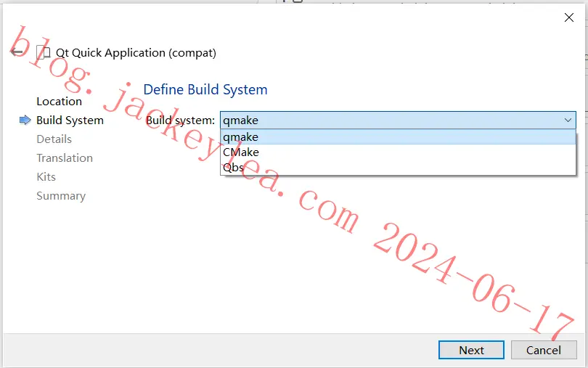Click the Location step in sidebar
This screenshot has width=588, height=368.
[x=59, y=102]
